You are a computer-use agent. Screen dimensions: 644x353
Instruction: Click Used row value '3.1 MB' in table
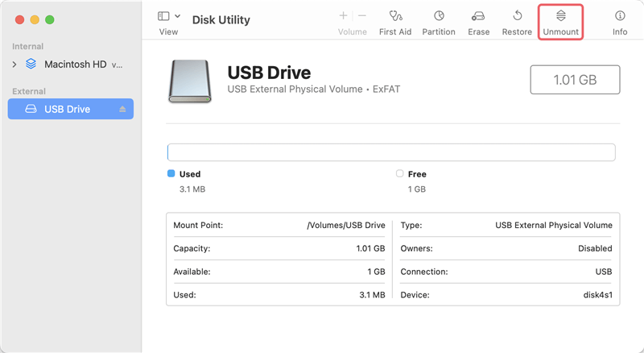372,295
